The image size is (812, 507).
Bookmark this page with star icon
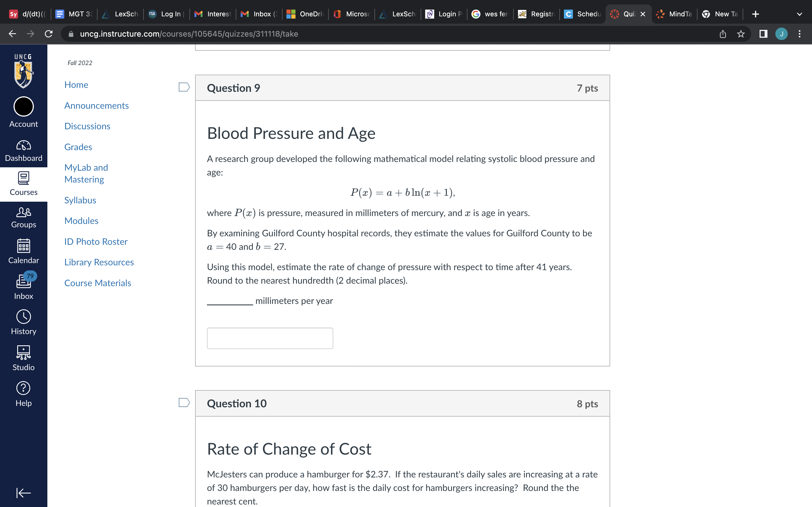[741, 34]
